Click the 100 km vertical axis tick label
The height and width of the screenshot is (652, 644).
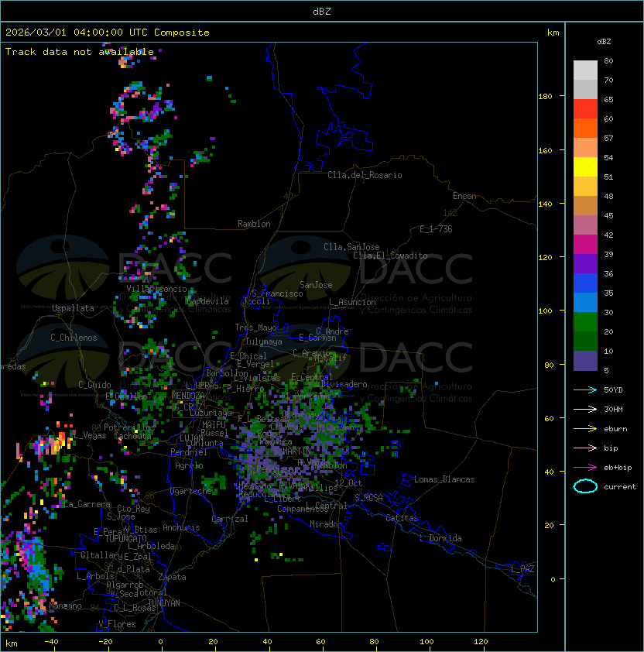tap(545, 311)
